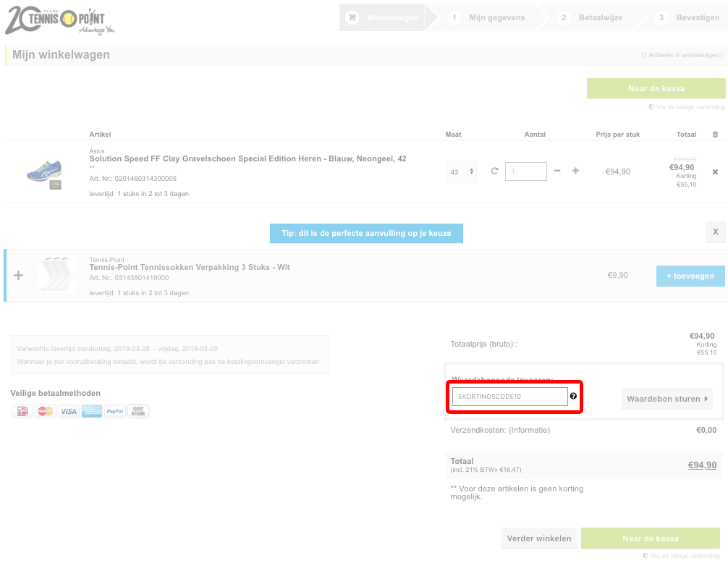The height and width of the screenshot is (563, 728).
Task: Click Verder winkelen button
Action: pyautogui.click(x=539, y=538)
